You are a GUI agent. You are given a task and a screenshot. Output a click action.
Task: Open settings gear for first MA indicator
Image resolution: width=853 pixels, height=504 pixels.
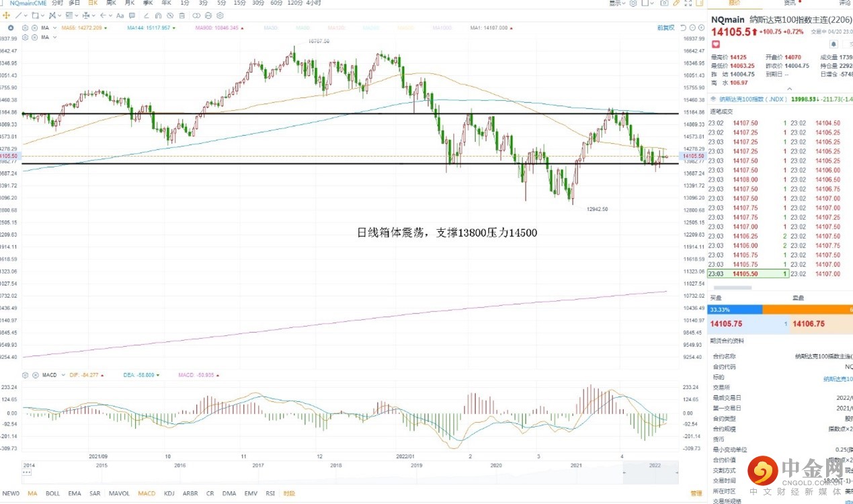pos(26,28)
